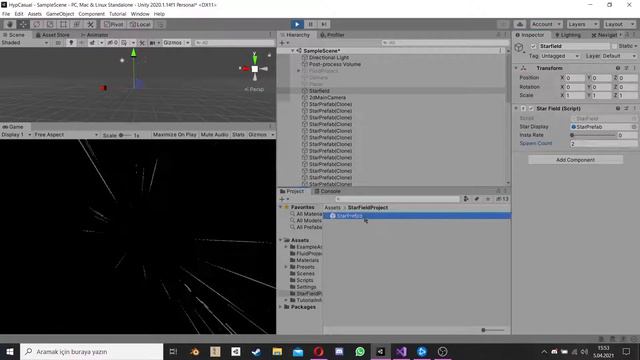Open Star Field script preset icon
Image resolution: width=640 pixels, height=360 pixels.
point(626,109)
